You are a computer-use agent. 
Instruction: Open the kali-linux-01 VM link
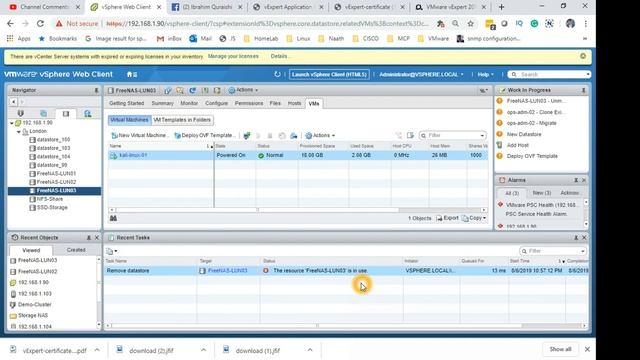(133, 156)
